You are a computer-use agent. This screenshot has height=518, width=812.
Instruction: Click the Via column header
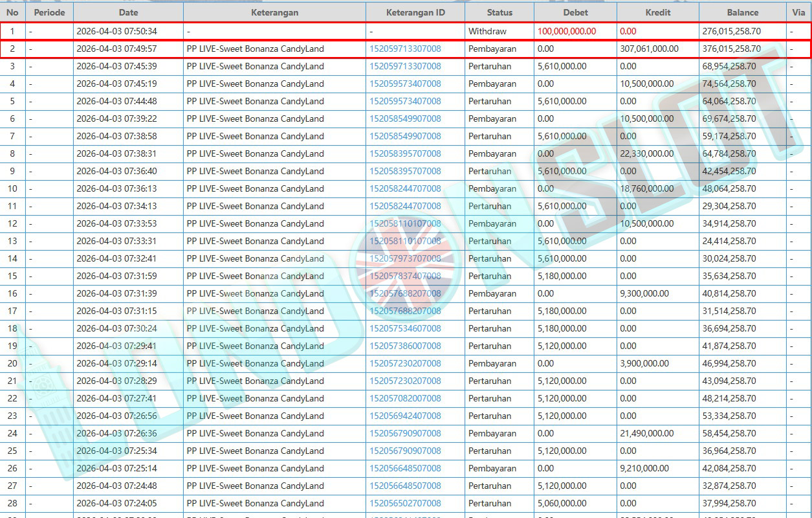[798, 12]
